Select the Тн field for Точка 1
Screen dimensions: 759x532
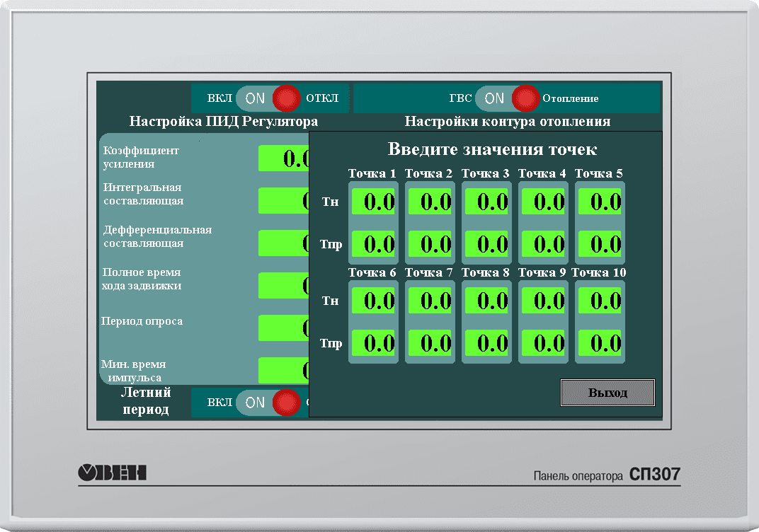(373, 202)
